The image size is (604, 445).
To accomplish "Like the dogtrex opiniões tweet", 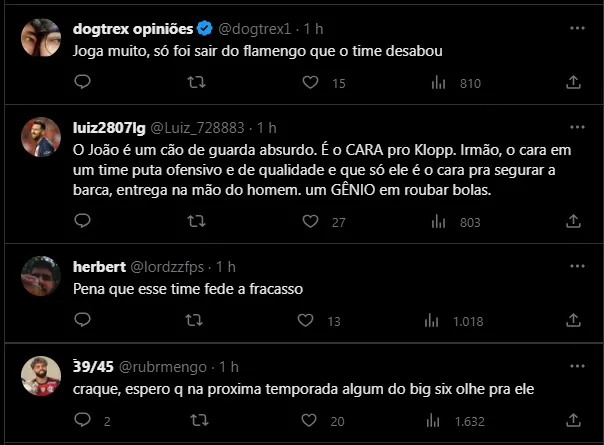I will point(311,84).
